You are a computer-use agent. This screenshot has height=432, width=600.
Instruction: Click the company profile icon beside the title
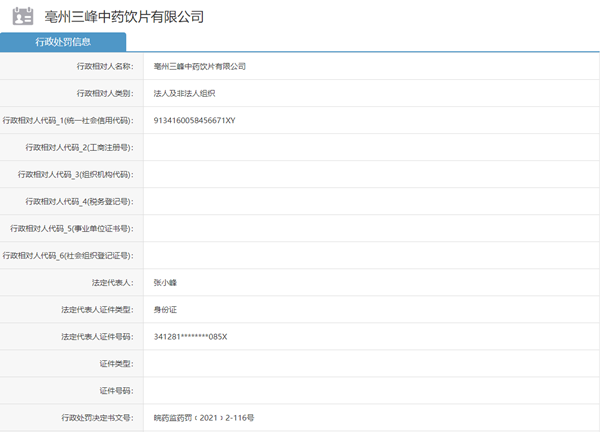[22, 16]
